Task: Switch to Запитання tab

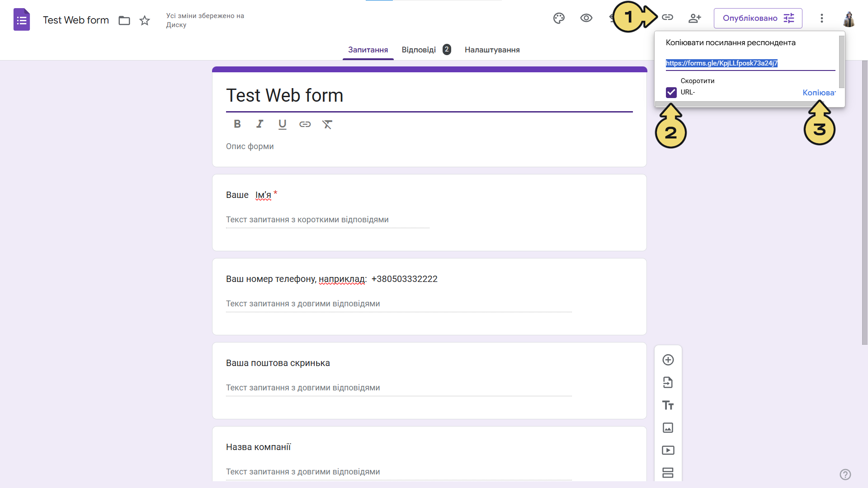Action: point(368,50)
